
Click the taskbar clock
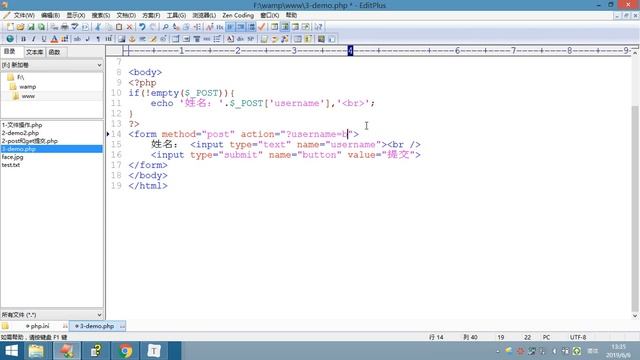point(618,351)
